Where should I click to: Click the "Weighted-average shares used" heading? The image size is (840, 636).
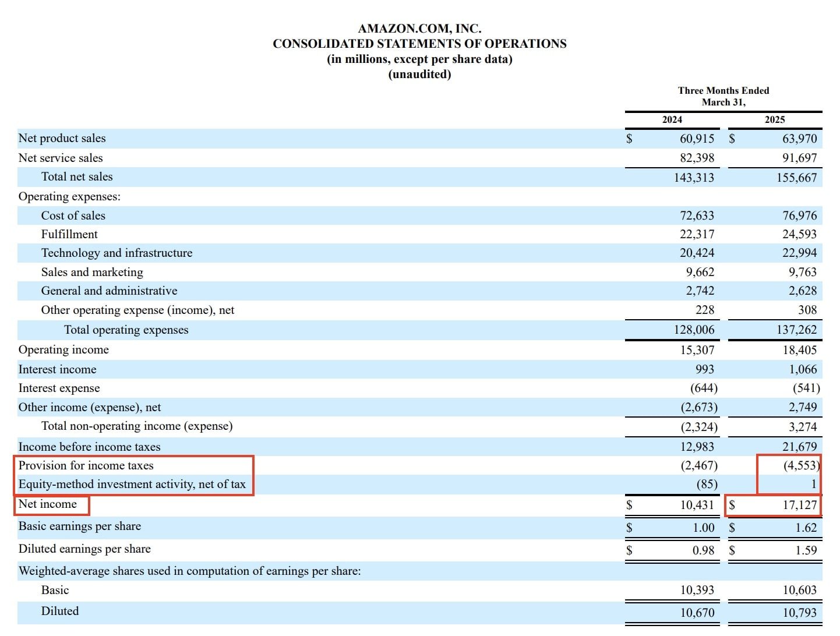tap(190, 571)
